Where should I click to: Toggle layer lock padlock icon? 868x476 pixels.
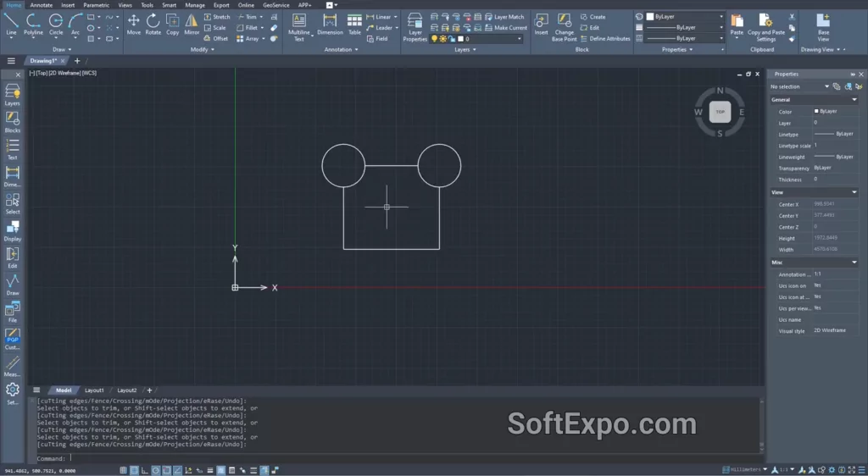click(452, 39)
